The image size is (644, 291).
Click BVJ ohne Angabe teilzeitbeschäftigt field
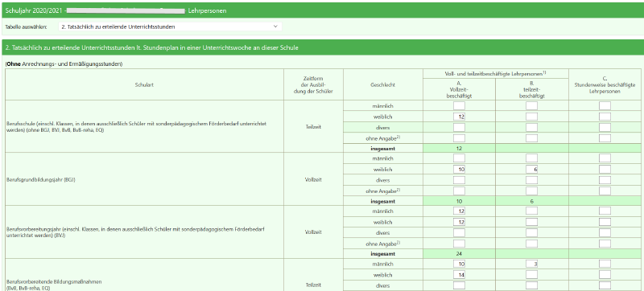click(532, 243)
